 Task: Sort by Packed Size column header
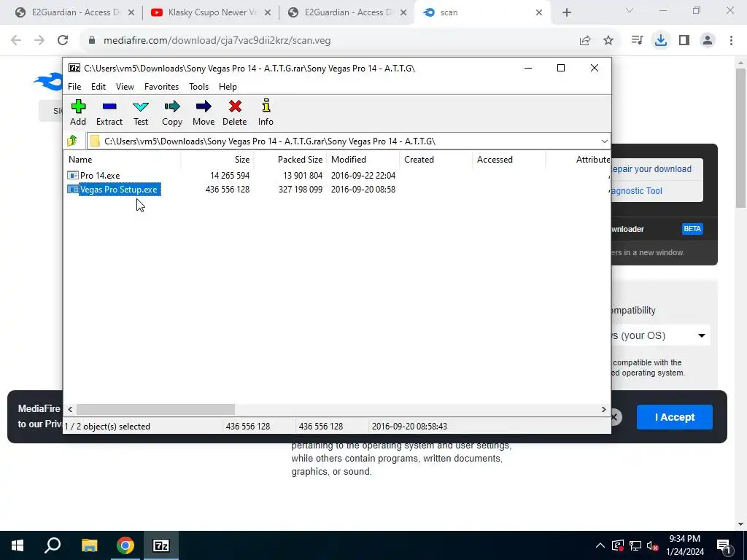click(290, 160)
